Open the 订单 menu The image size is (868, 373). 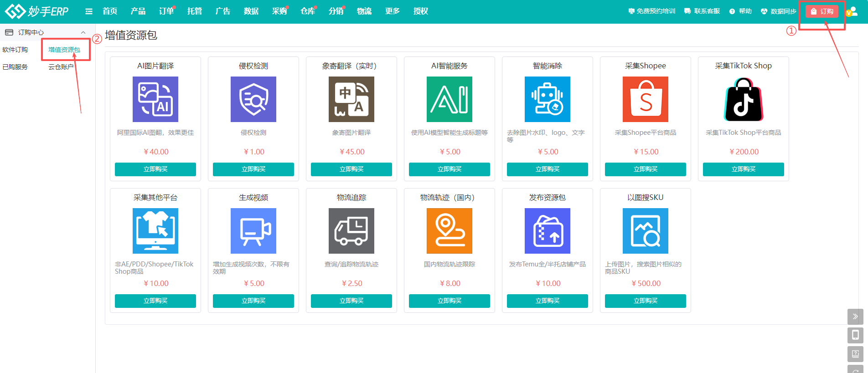coord(166,11)
